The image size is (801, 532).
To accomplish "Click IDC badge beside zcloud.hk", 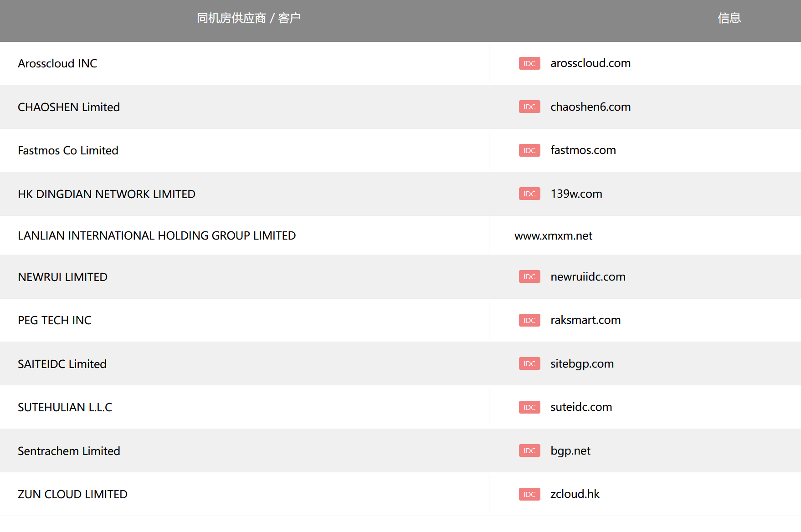I will pyautogui.click(x=529, y=494).
